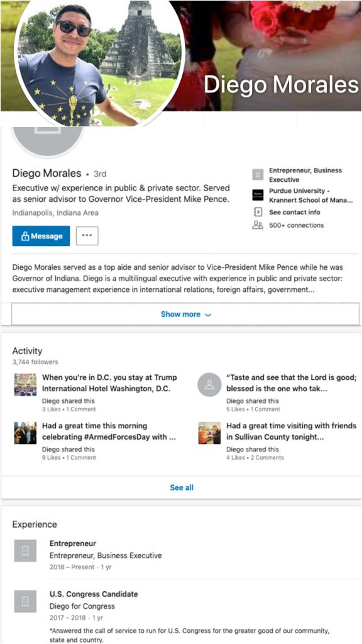The image size is (362, 644).
Task: Click the Show more chevron arrow
Action: coord(208,315)
